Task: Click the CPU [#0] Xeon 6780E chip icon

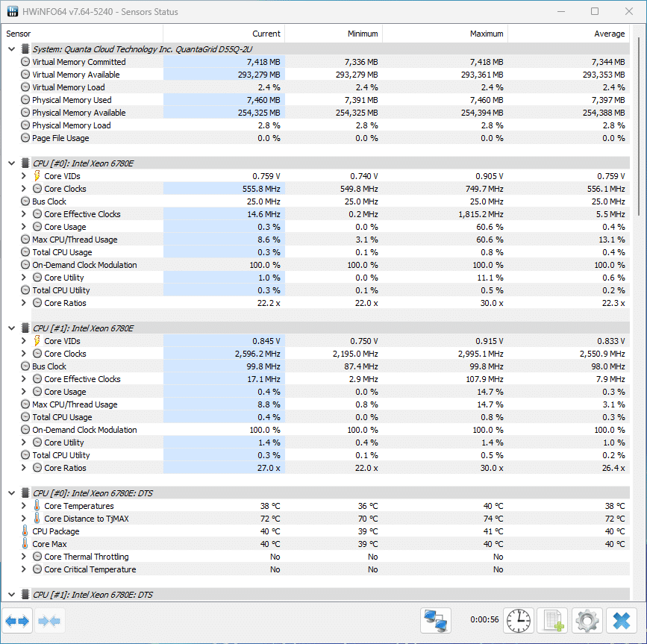Action: click(25, 163)
